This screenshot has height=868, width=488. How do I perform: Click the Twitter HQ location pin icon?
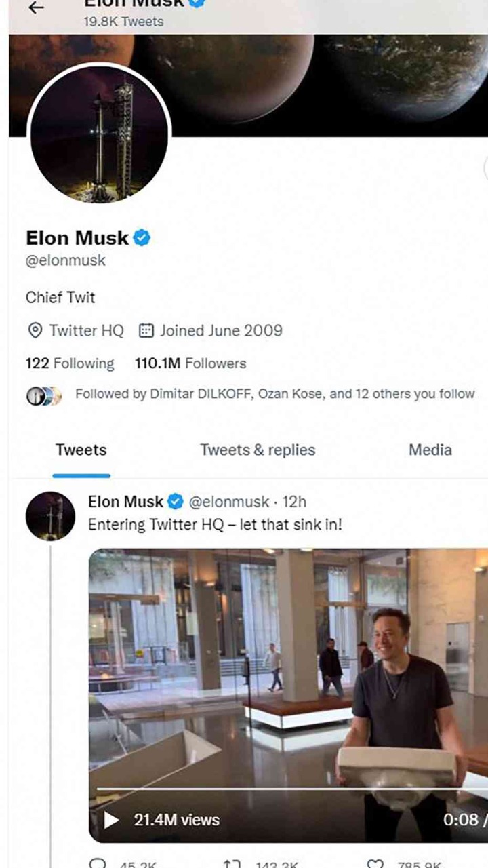[x=34, y=331]
